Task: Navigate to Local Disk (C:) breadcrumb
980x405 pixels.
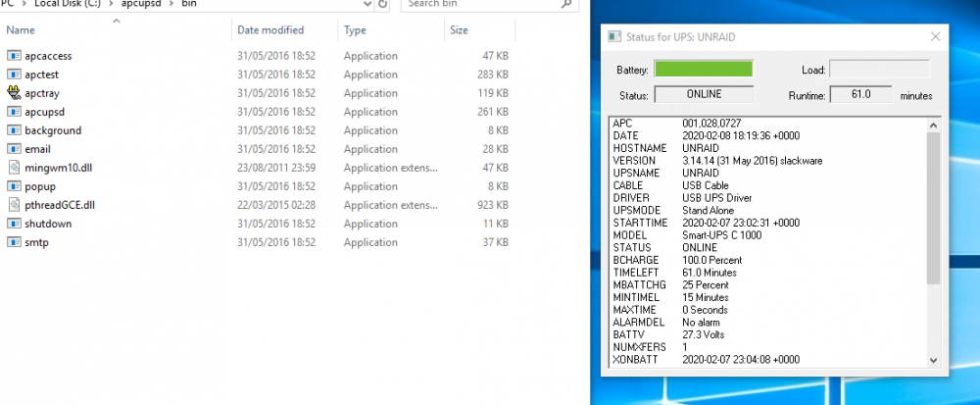Action: click(69, 4)
